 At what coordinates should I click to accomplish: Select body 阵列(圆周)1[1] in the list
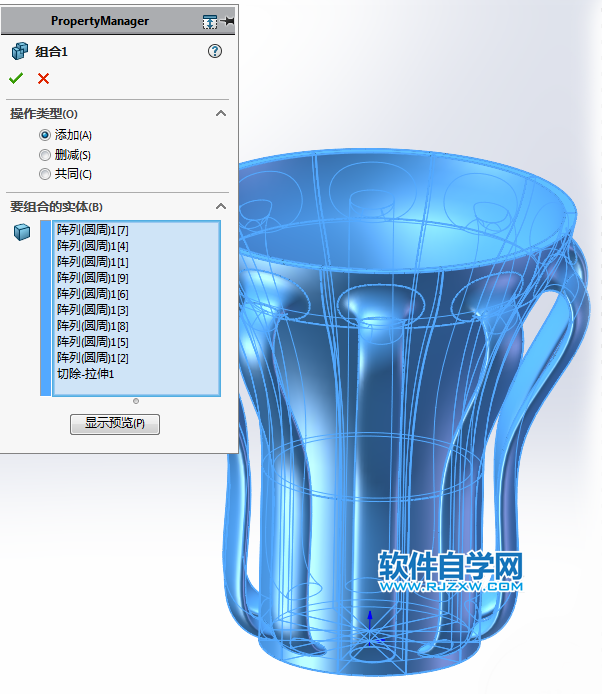pyautogui.click(x=137, y=262)
